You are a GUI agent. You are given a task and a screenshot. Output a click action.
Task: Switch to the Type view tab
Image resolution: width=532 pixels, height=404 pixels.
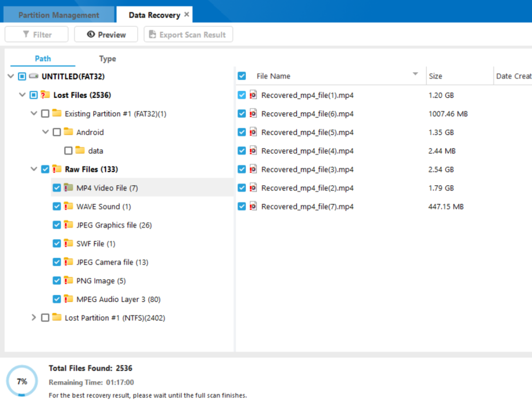(x=107, y=59)
